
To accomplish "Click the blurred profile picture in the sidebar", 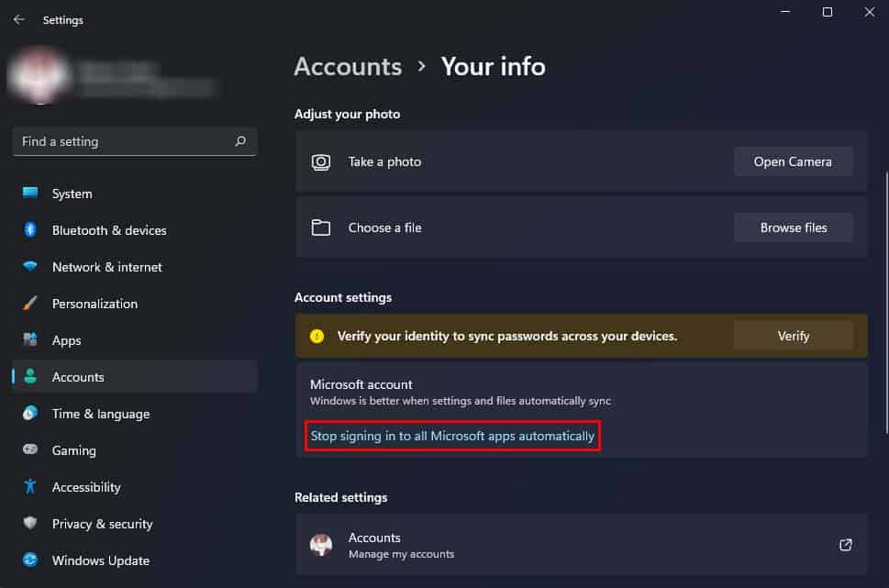I will [x=39, y=76].
